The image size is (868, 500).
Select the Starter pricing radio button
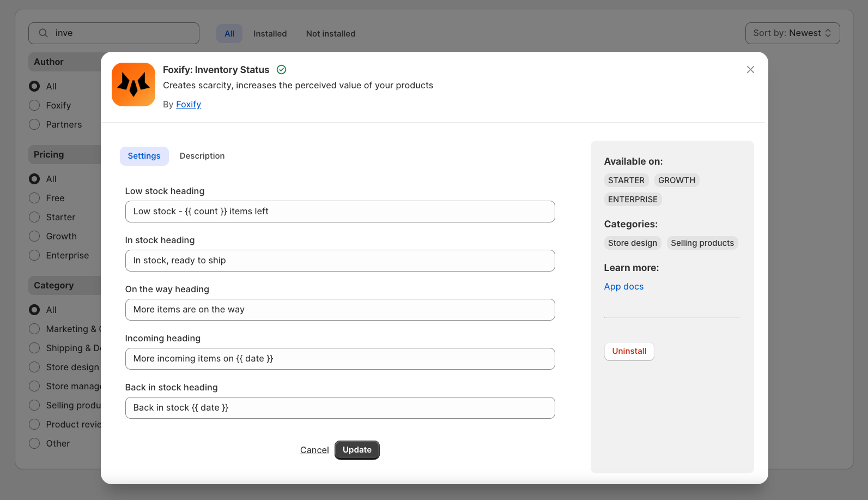point(34,217)
